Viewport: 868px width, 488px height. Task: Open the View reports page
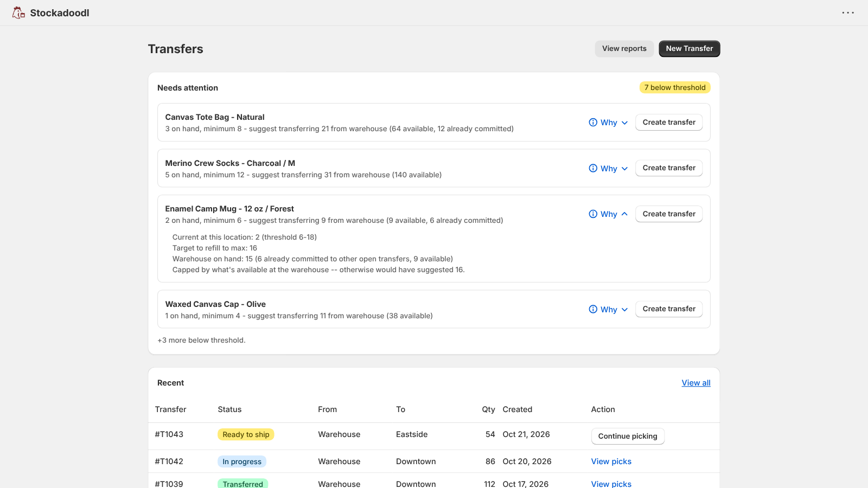point(624,49)
